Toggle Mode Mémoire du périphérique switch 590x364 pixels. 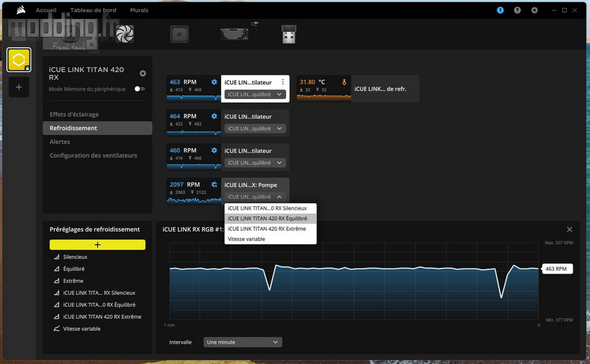tap(139, 89)
